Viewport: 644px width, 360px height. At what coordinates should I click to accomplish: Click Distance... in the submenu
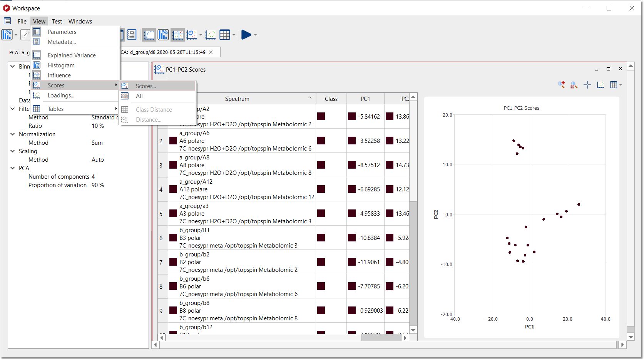click(157, 120)
